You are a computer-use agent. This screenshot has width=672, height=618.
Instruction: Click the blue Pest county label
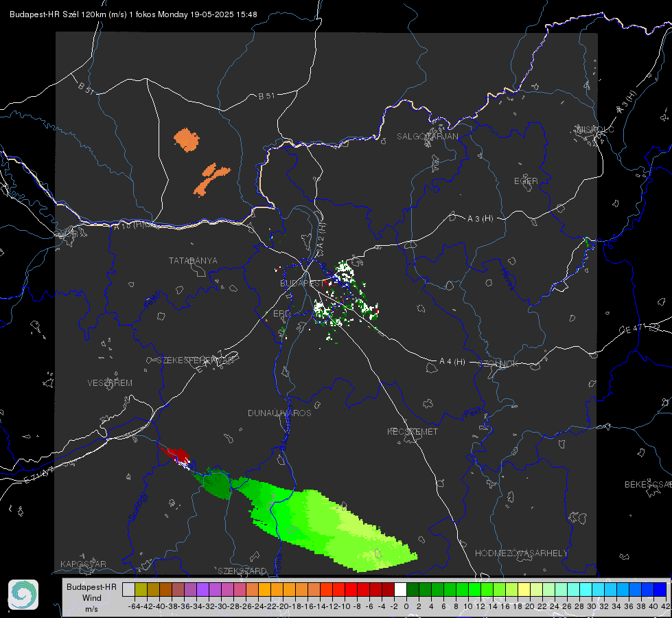pyautogui.click(x=473, y=413)
